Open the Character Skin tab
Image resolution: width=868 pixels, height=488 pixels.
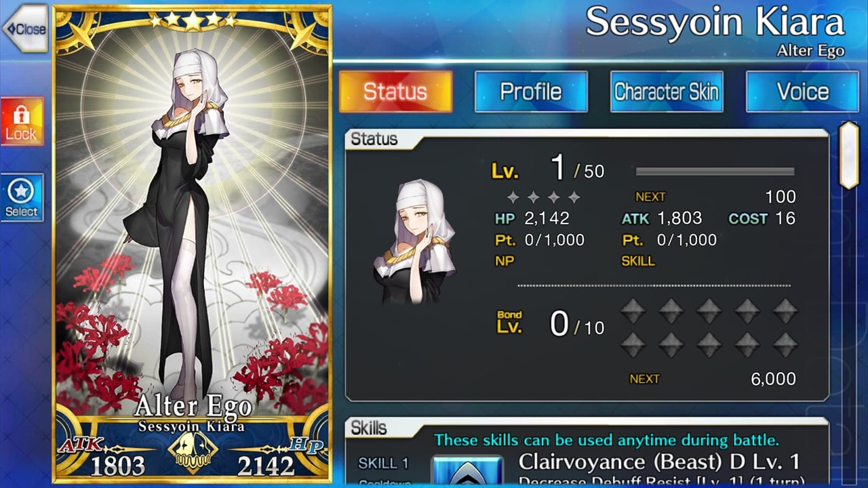(x=667, y=91)
